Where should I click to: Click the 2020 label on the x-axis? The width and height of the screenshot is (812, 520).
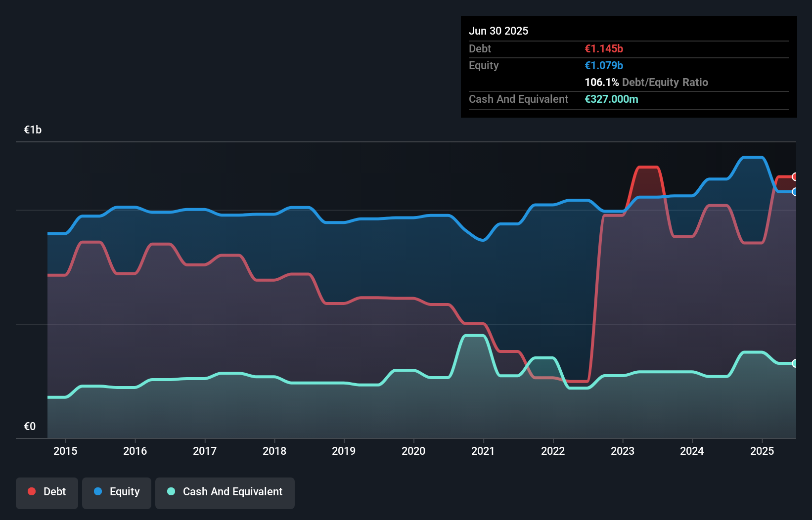tap(414, 451)
